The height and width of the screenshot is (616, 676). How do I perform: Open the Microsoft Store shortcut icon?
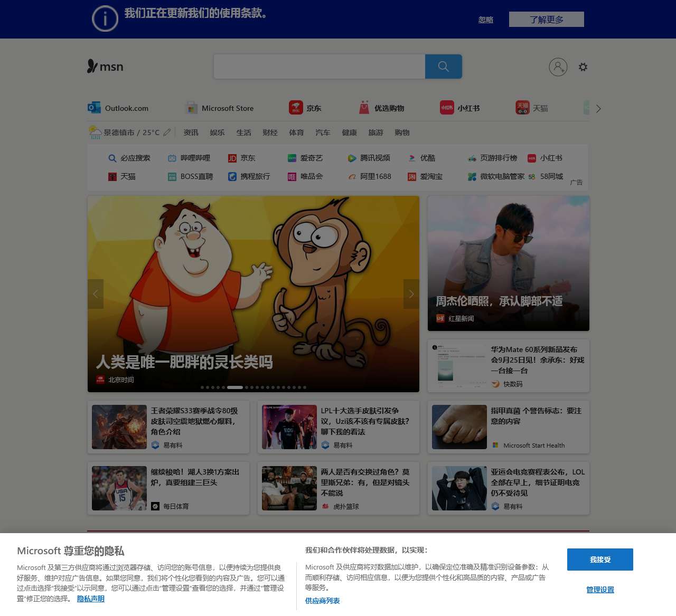(192, 108)
